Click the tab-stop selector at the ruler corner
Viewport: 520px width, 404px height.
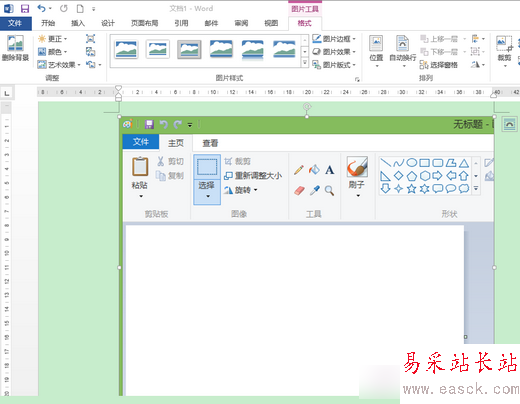coord(7,93)
